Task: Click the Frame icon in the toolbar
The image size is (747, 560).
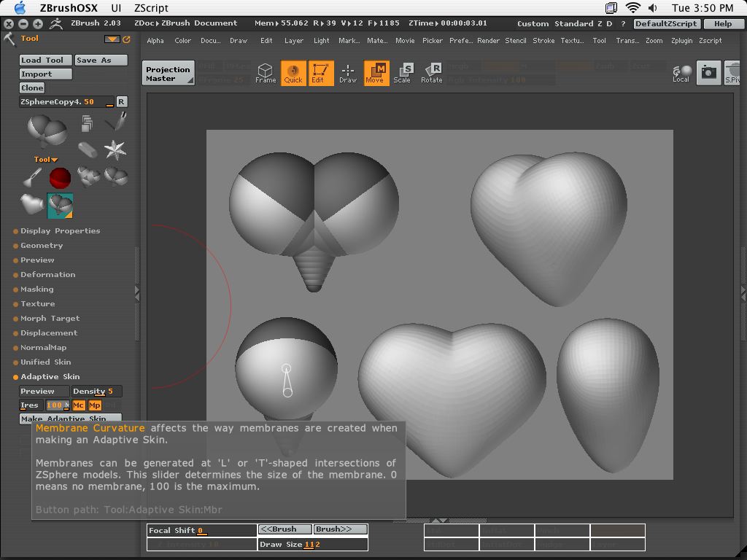Action: [x=266, y=73]
